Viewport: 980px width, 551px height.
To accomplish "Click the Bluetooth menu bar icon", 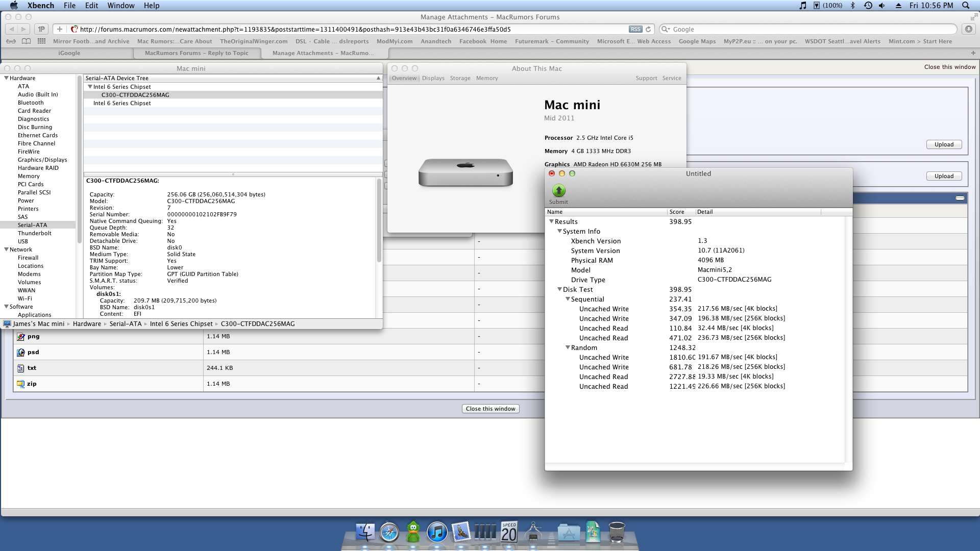I will pyautogui.click(x=852, y=5).
